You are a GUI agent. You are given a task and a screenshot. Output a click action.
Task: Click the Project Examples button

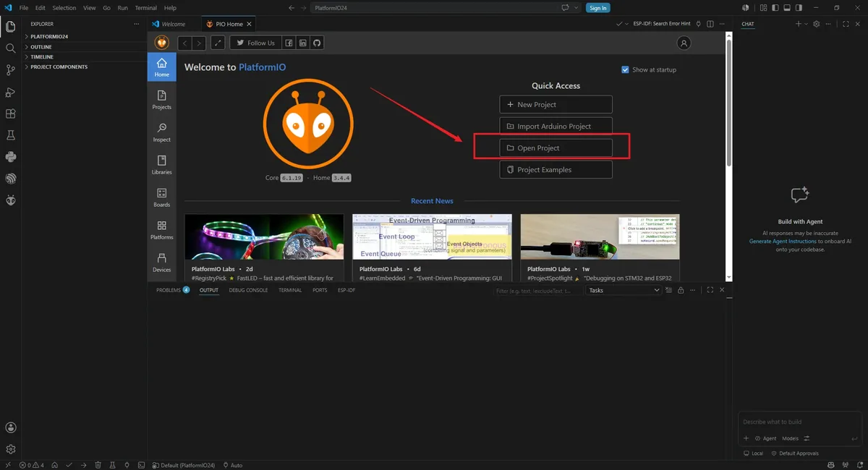click(556, 169)
